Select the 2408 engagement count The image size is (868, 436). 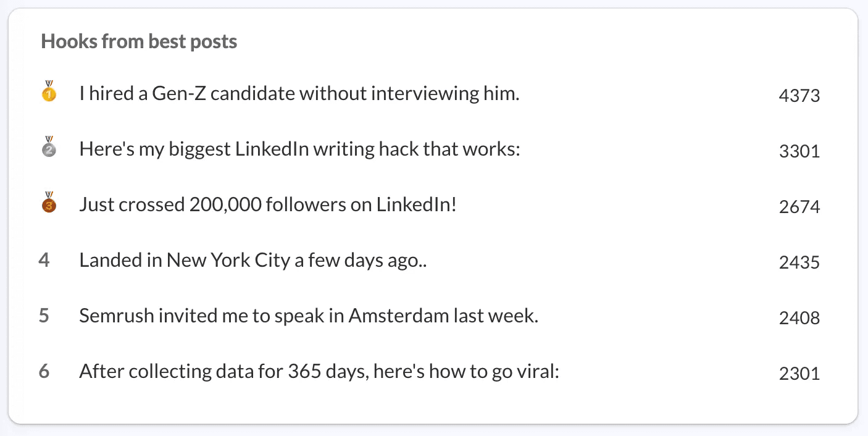tap(799, 318)
